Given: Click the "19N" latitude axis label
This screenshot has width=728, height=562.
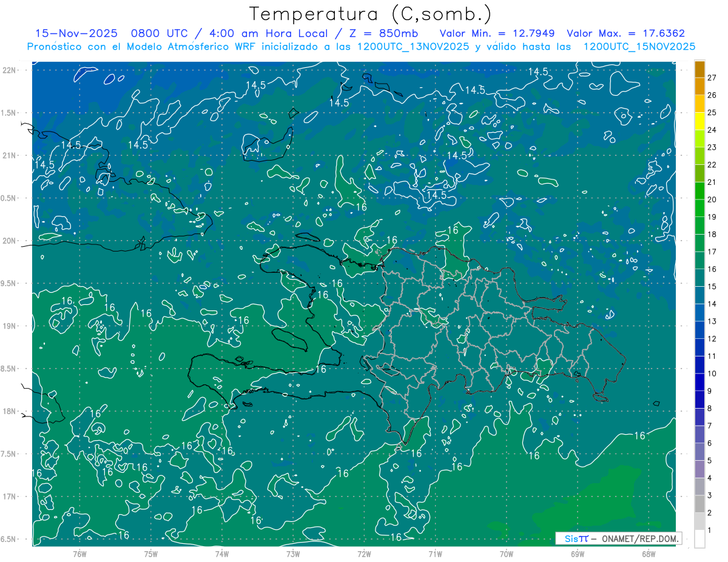Looking at the screenshot, I should [x=10, y=326].
